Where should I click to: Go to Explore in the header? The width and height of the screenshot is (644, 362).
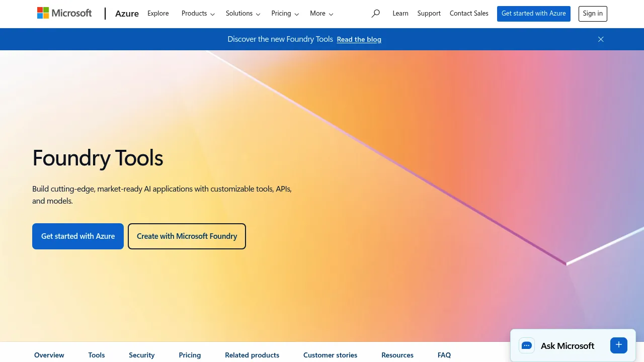[158, 14]
